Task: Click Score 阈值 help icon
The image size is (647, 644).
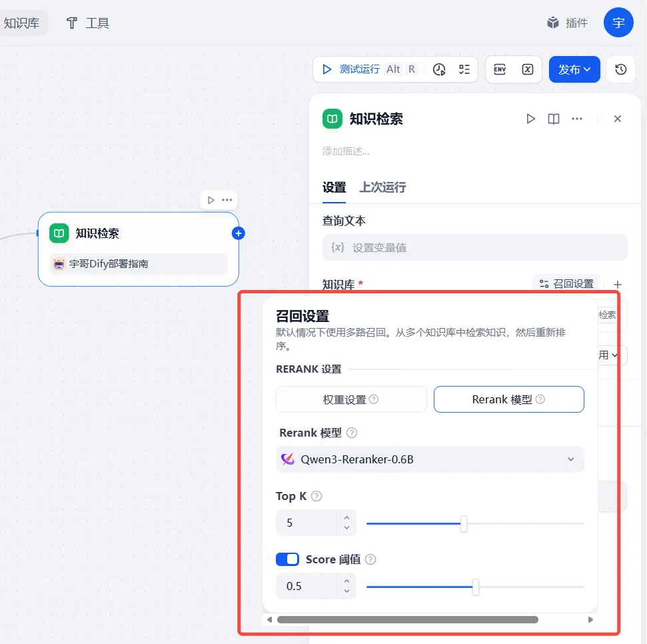Action: click(x=370, y=559)
